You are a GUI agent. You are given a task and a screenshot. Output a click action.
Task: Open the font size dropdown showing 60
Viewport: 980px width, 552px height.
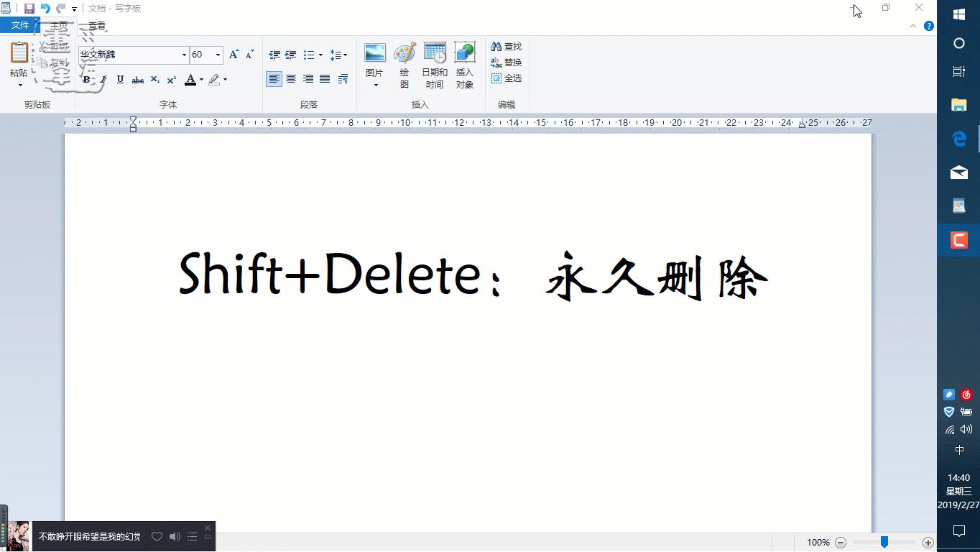218,55
